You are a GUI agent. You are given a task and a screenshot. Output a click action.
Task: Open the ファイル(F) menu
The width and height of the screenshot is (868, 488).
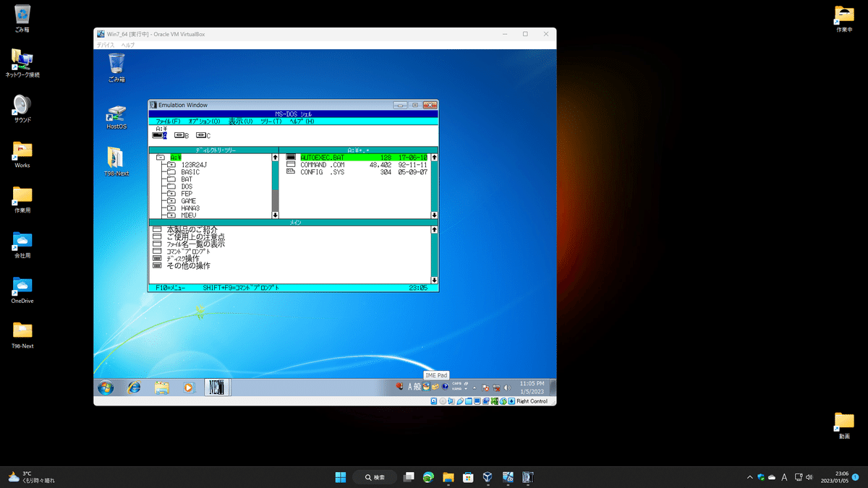pos(168,121)
